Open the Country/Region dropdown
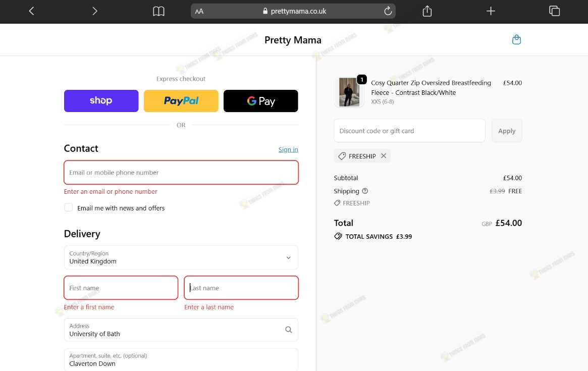The height and width of the screenshot is (371, 588). (x=181, y=257)
